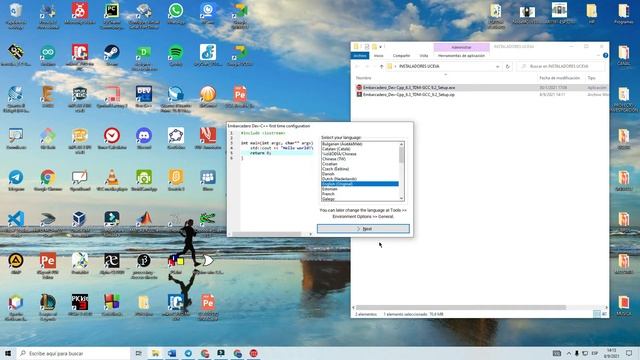The image size is (640, 360).
Task: Open the Arduino desktop icon
Action: tap(48, 56)
